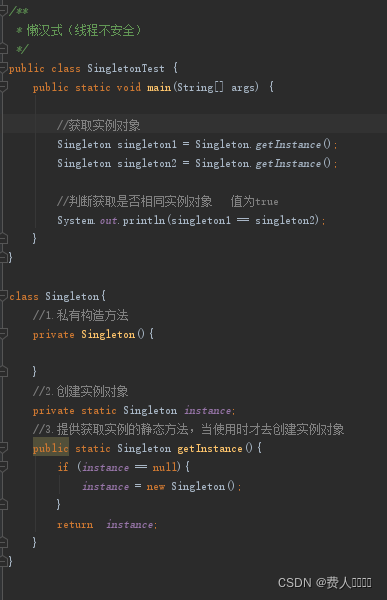Click the //3.提供获取实例的静态方法 comment
Screen dimensions: 387x600
point(188,429)
